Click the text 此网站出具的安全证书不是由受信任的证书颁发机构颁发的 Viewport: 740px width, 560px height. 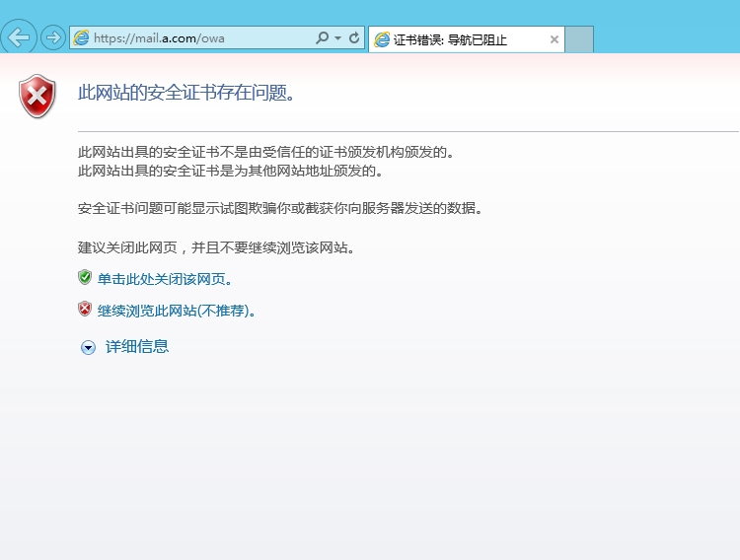coord(266,152)
